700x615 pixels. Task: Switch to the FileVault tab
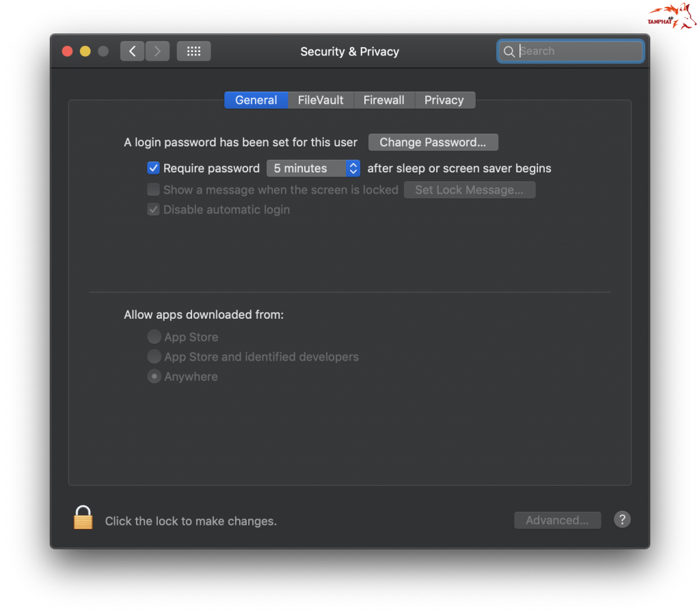tap(321, 100)
